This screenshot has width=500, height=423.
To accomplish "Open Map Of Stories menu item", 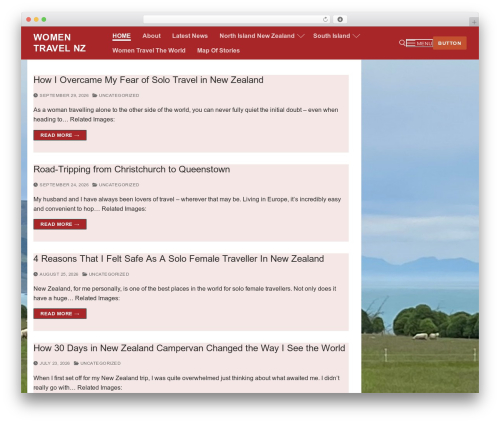I will click(218, 51).
